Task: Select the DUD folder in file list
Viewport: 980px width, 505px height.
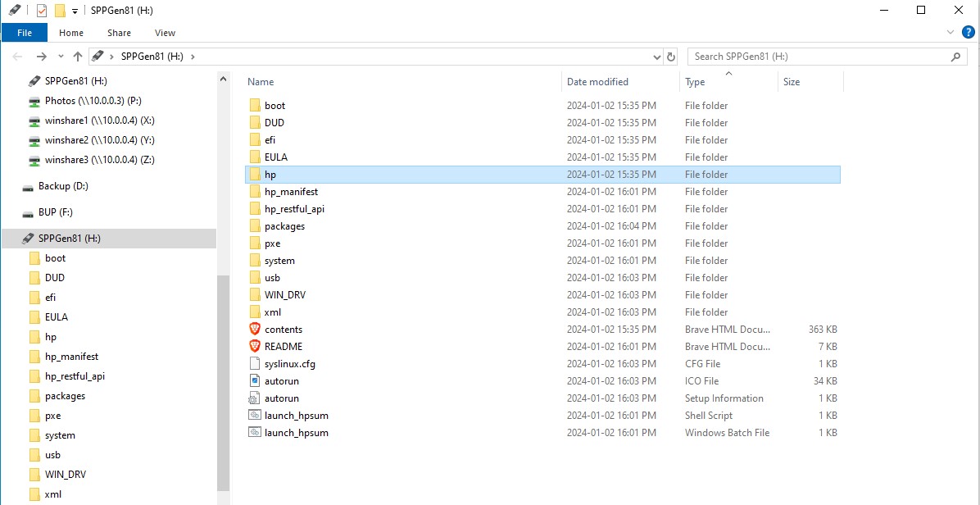Action: (542, 122)
